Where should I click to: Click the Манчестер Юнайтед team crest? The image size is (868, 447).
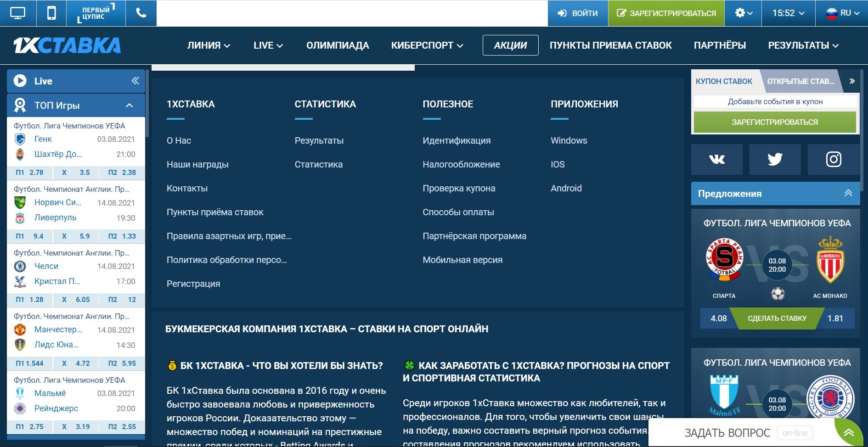click(x=20, y=330)
